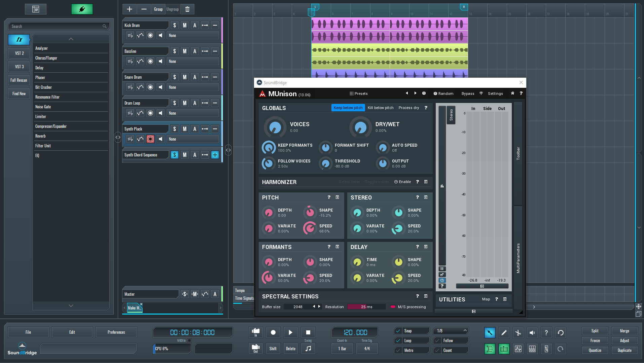
Task: Click the Find New button
Action: coord(19,94)
